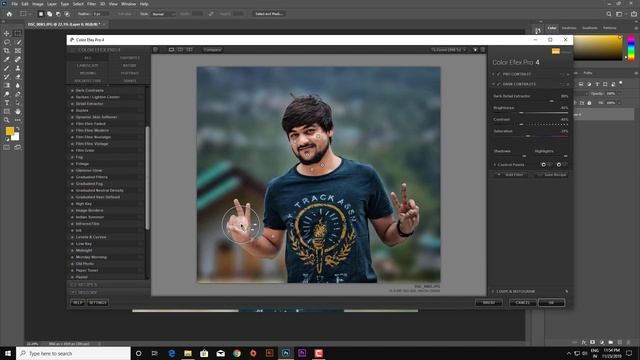This screenshot has height=360, width=640.
Task: Toggle the Pro Contrast filter checkbox
Action: pos(498,74)
